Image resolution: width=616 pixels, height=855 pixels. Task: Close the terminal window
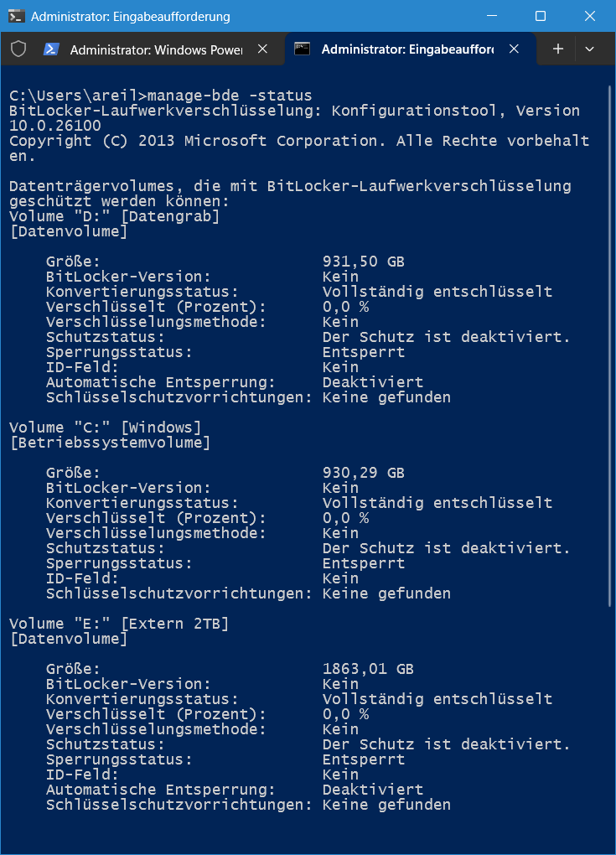tap(590, 16)
